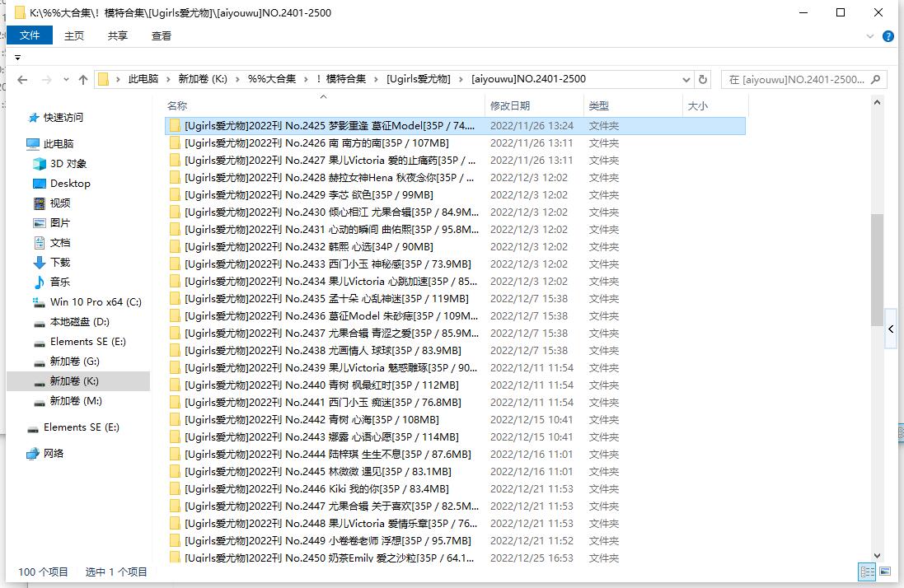Select folder name No.2441 西门小玉 痴迷
This screenshot has height=588, width=904.
point(323,402)
